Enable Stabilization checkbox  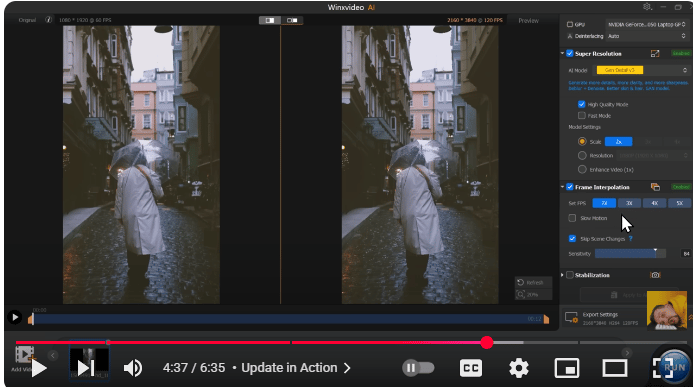570,275
